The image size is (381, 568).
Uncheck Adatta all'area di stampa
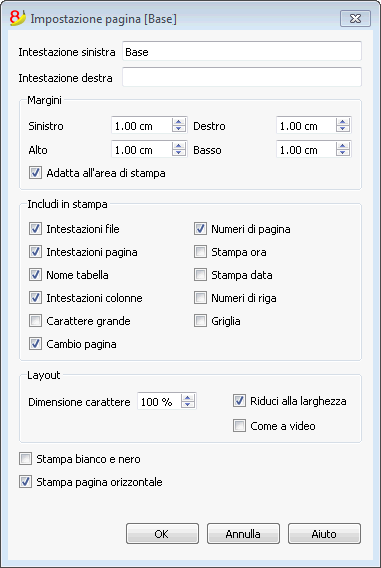pos(35,173)
